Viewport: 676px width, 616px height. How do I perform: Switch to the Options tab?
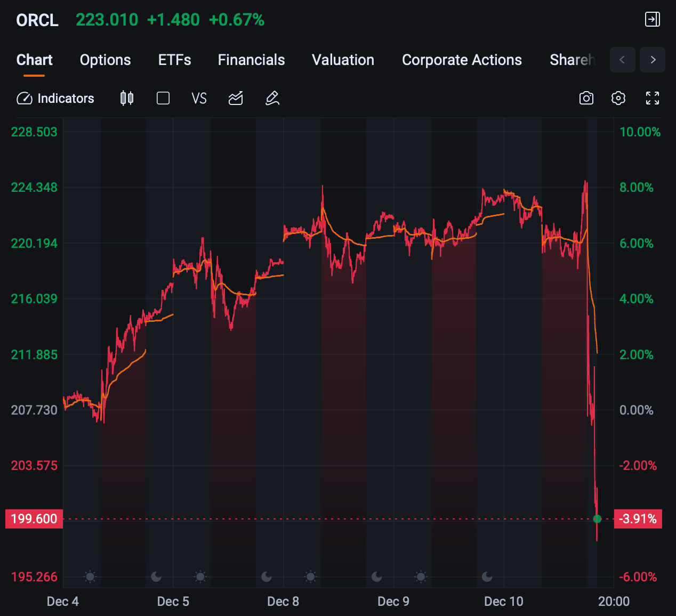(x=106, y=60)
